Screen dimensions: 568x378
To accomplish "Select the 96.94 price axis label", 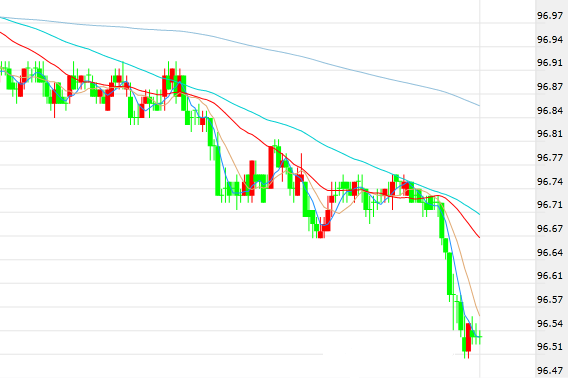I will (x=550, y=39).
